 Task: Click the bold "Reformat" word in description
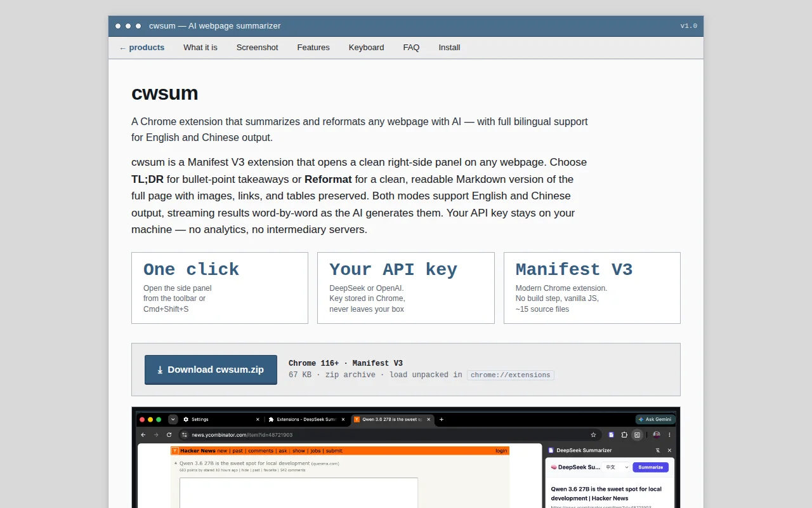(x=328, y=179)
